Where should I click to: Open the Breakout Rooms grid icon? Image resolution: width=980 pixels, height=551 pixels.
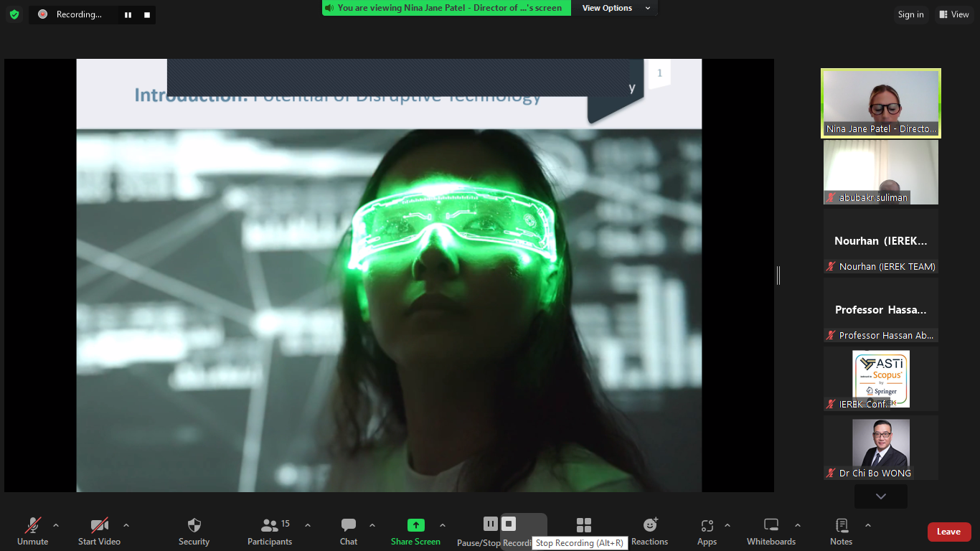click(x=584, y=525)
